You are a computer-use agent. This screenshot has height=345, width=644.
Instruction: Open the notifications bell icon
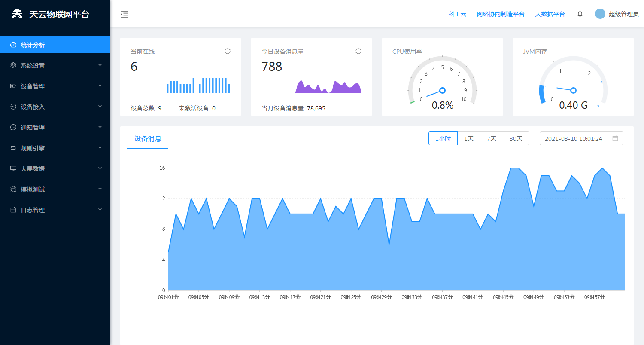click(580, 14)
